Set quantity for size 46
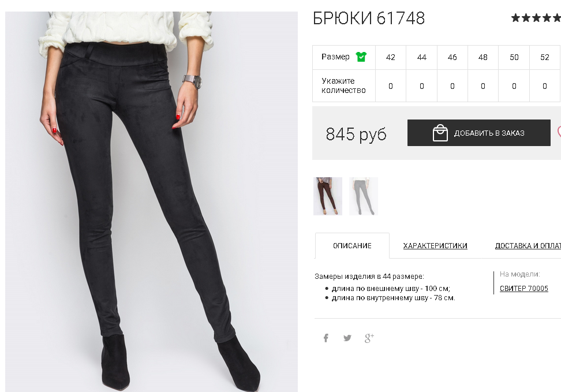The width and height of the screenshot is (561, 392). 452,86
